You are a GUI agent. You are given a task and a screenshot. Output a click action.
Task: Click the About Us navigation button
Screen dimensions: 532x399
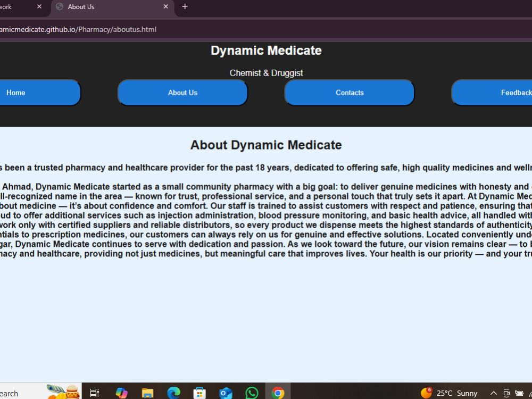(182, 93)
